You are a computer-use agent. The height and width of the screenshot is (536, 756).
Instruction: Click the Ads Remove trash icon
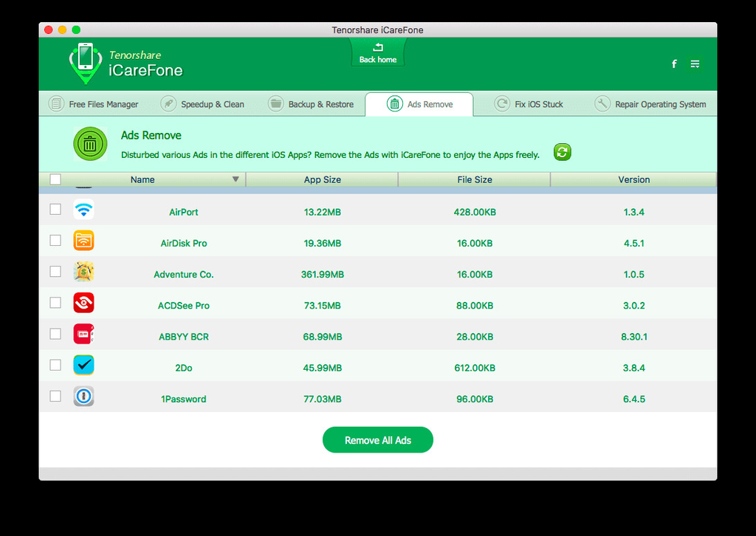(90, 144)
